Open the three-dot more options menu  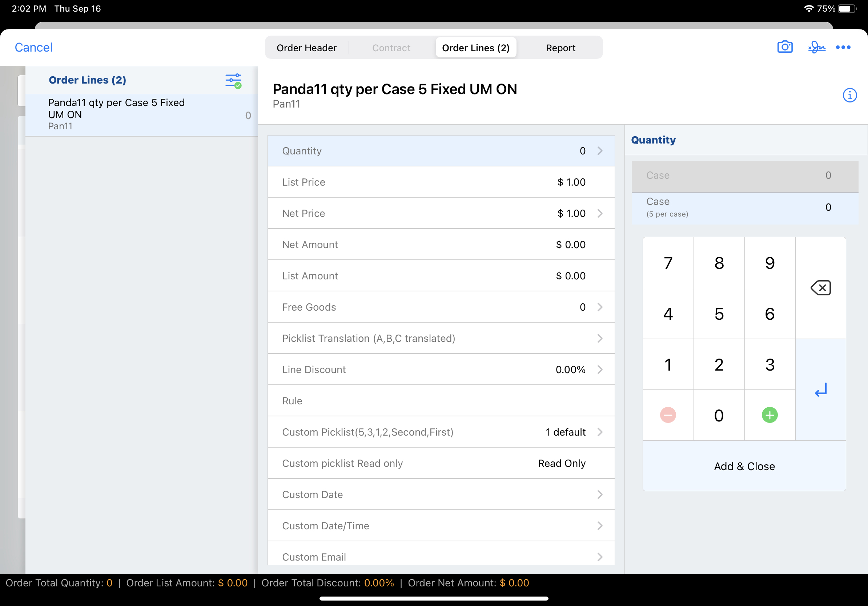point(843,47)
